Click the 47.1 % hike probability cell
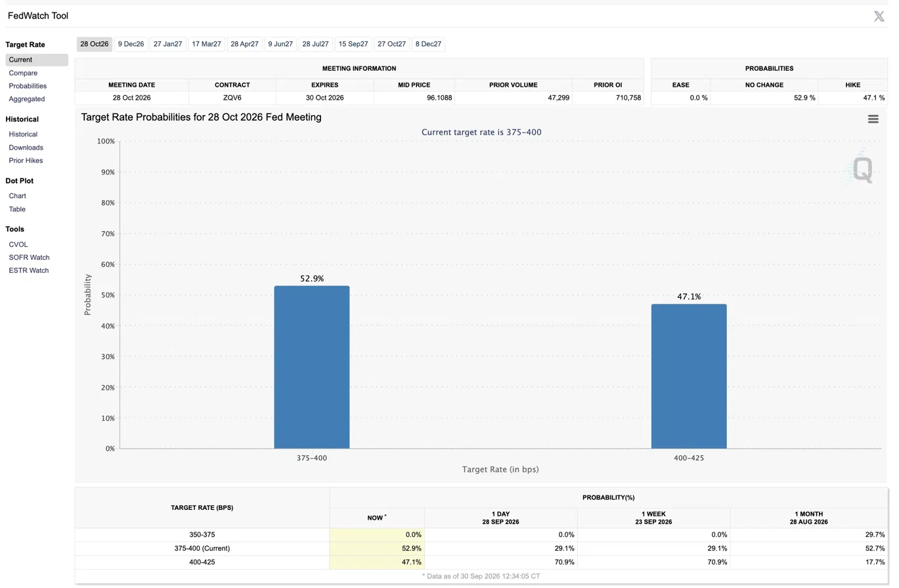The image size is (899, 588). (853, 98)
